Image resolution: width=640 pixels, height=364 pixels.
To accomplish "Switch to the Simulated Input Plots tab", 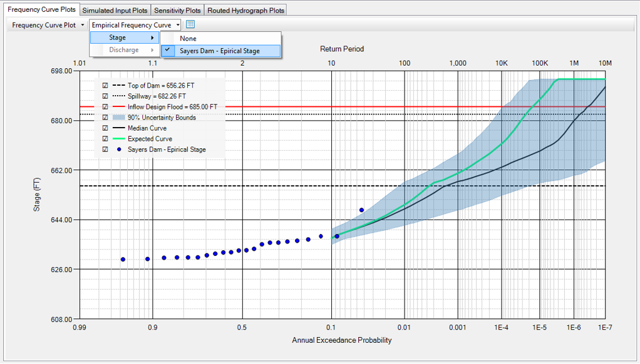I will click(x=115, y=9).
